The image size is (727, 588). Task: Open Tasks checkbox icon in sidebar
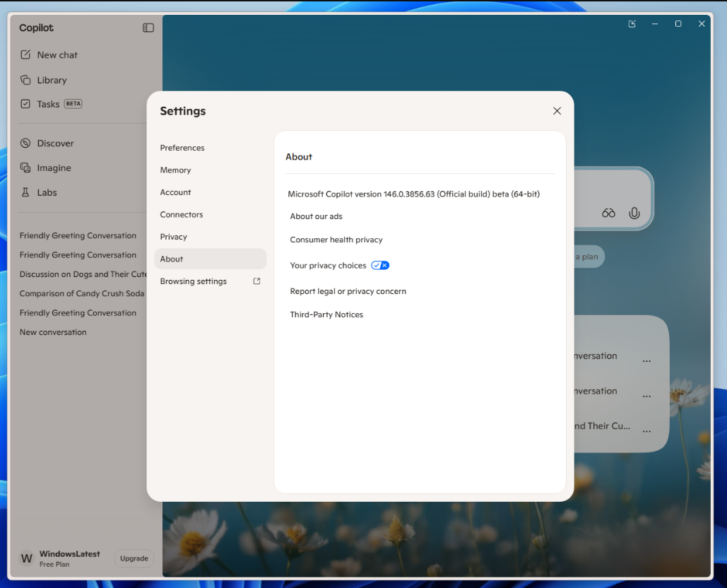[x=25, y=104]
